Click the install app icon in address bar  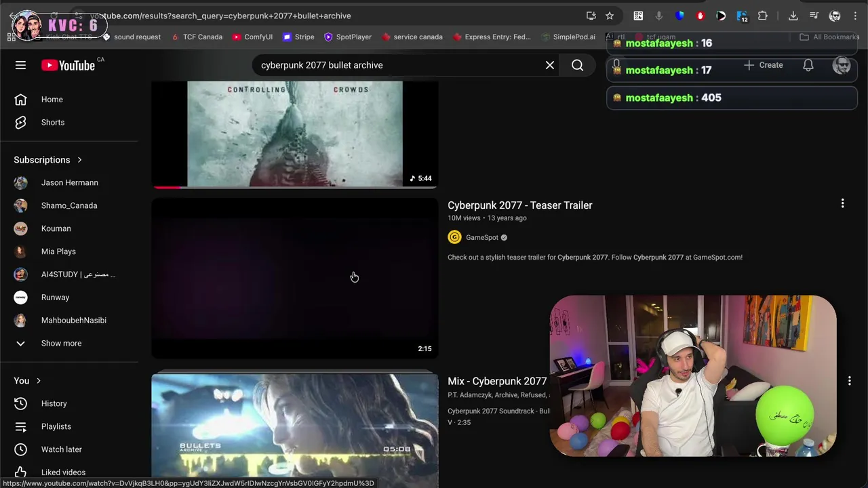591,16
